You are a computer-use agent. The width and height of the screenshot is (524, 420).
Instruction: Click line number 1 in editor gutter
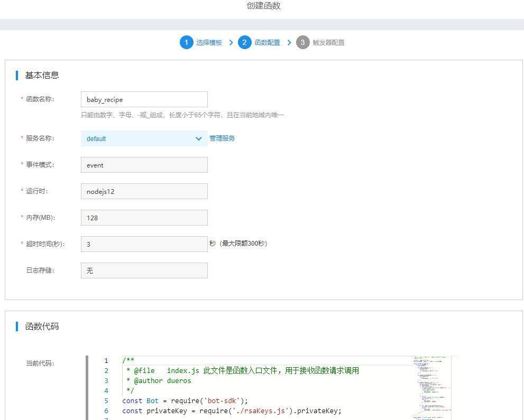(106, 361)
